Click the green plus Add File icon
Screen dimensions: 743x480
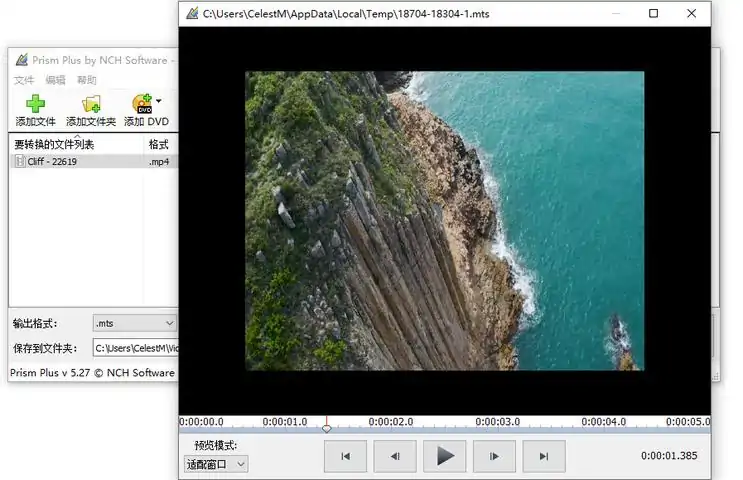35,104
